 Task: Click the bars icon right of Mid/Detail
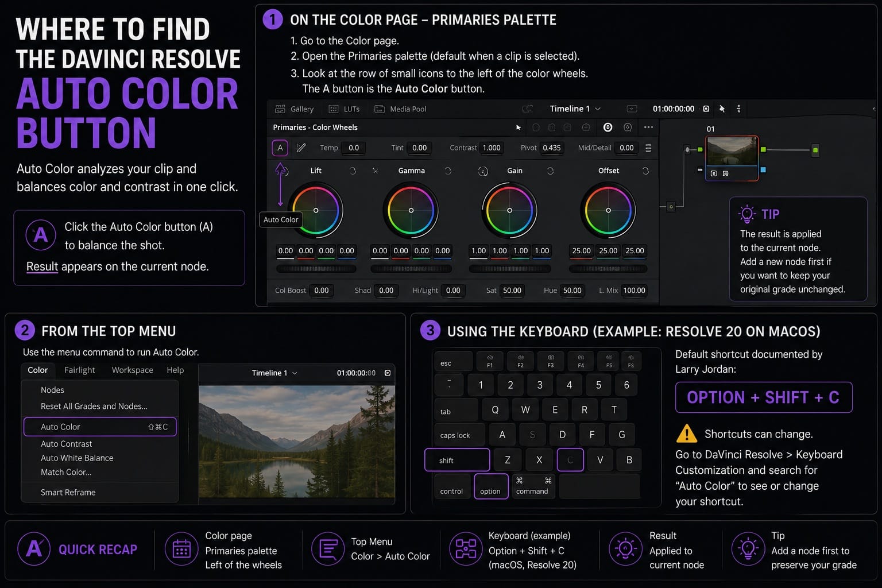point(648,148)
